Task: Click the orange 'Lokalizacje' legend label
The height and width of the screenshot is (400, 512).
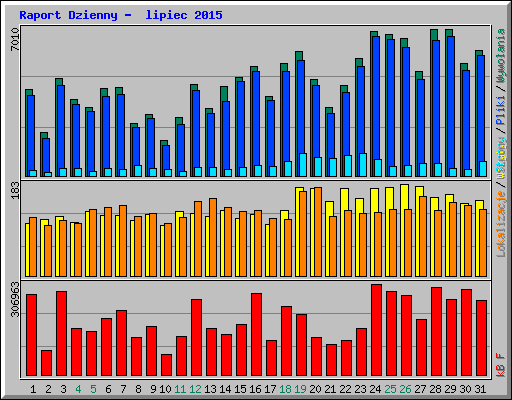Action: pyautogui.click(x=501, y=224)
